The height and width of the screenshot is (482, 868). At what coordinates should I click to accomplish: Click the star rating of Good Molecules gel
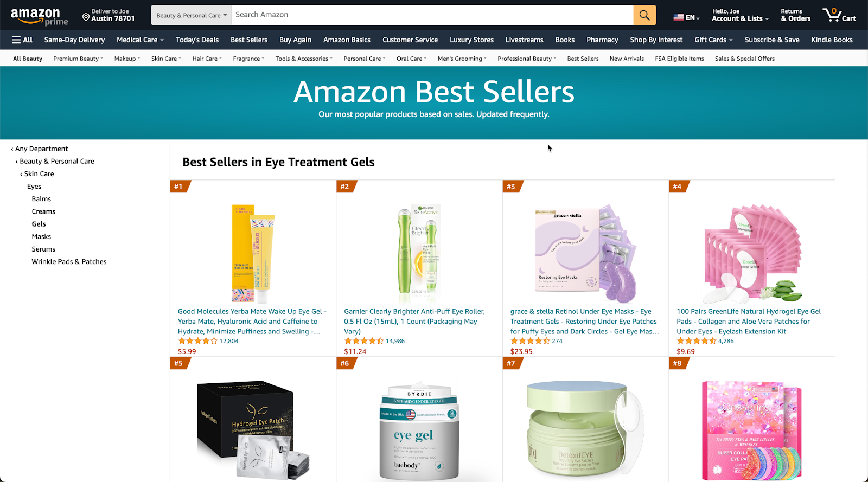(197, 341)
